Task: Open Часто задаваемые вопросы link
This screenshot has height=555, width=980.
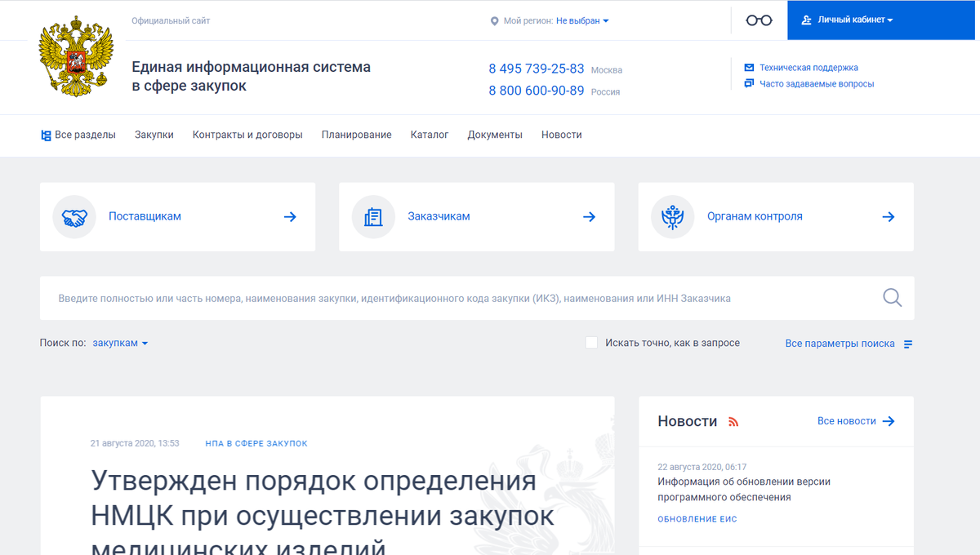Action: point(817,83)
